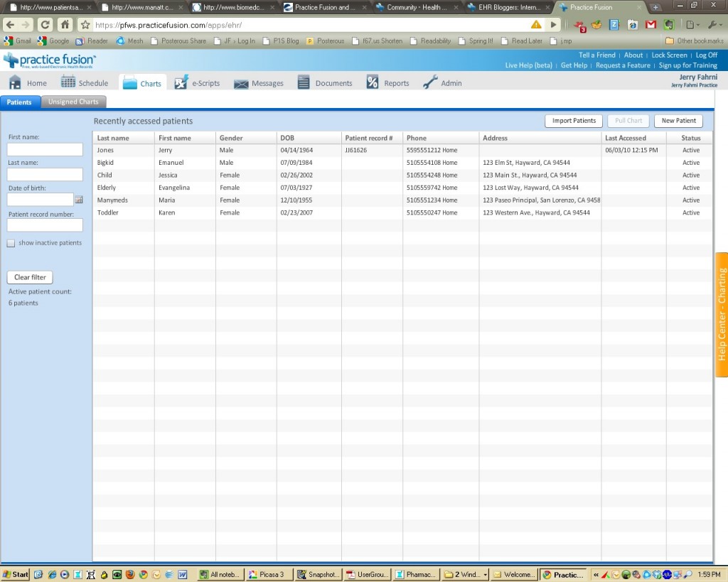Open e-Scripts from the navigation bar
The image size is (728, 582).
(x=181, y=82)
